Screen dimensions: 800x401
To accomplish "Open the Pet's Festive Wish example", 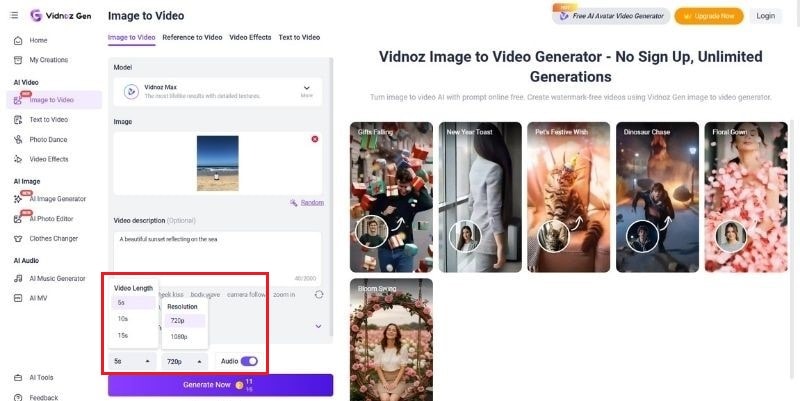I will click(568, 197).
